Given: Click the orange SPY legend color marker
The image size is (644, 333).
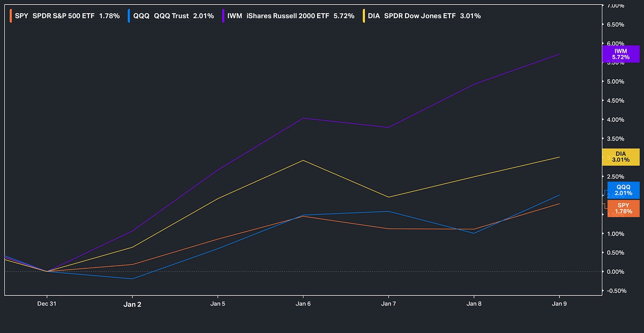Looking at the screenshot, I should tap(11, 16).
